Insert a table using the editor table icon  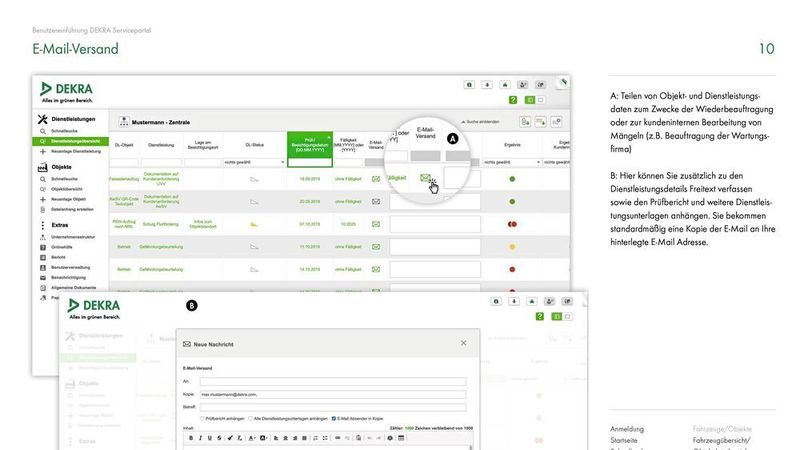401,438
